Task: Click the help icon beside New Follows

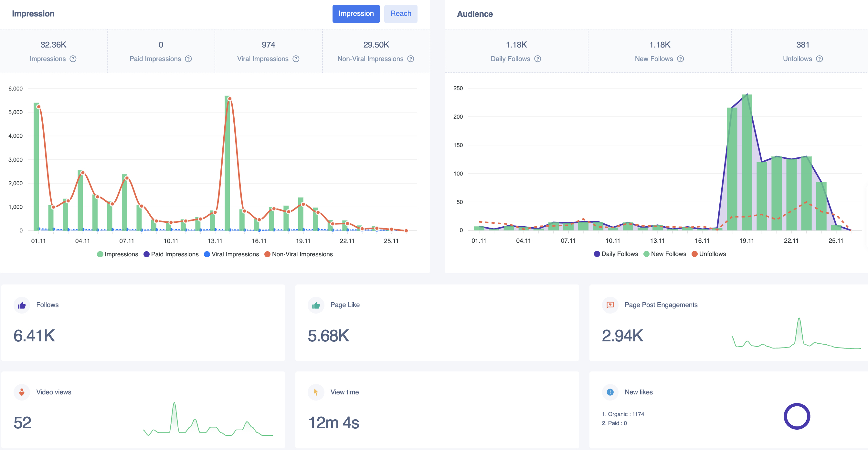Action: [680, 59]
